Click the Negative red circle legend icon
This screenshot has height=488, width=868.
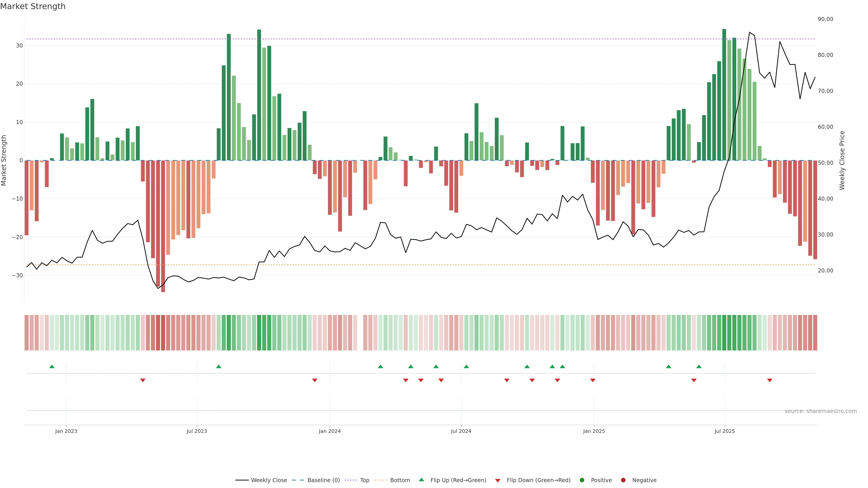click(x=623, y=480)
